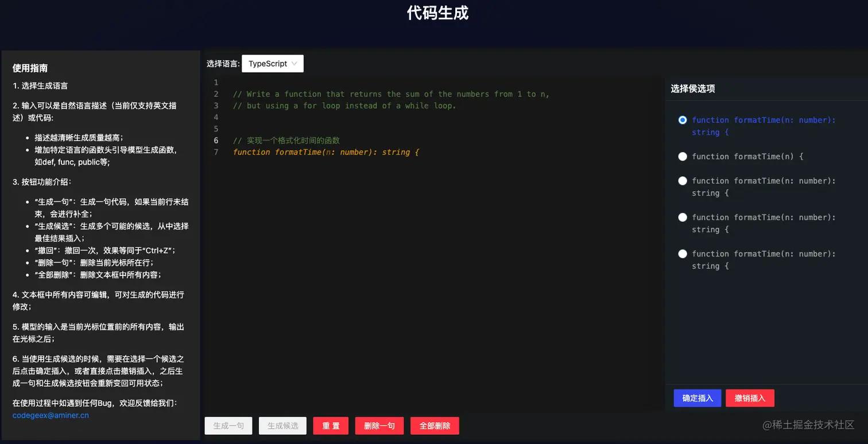Open the TypeScript language dropdown
Screen dimensions: 868x444
coord(272,64)
